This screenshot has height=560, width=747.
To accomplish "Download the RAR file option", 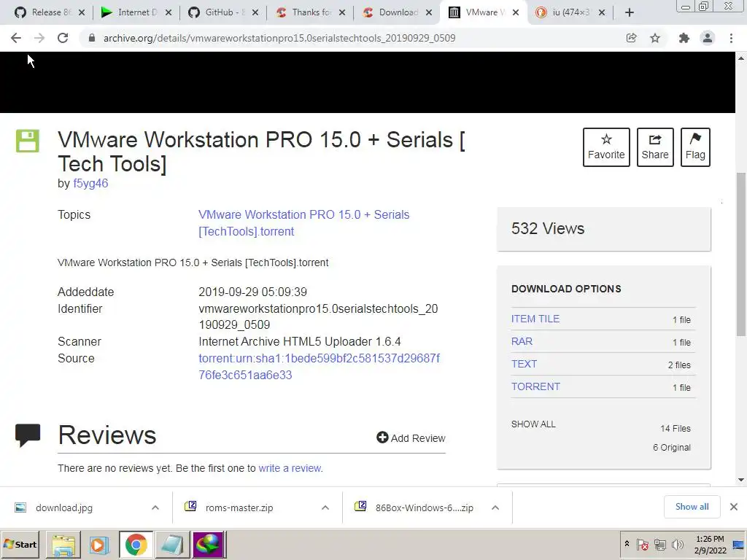I will [x=522, y=341].
